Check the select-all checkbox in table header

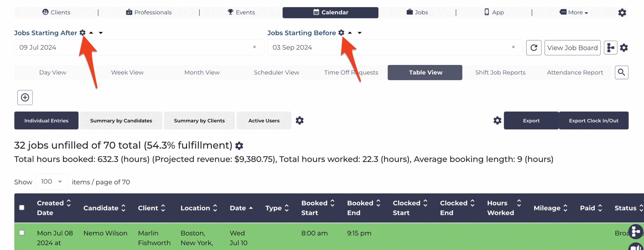(x=22, y=207)
